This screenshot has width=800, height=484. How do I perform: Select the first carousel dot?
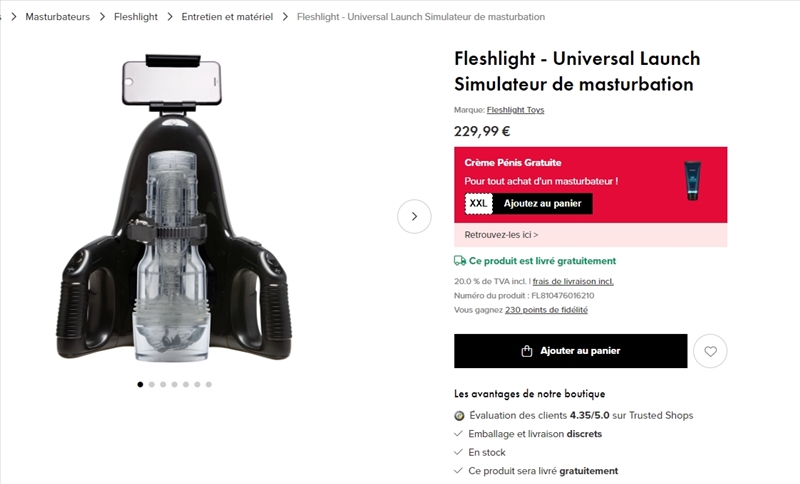(140, 385)
